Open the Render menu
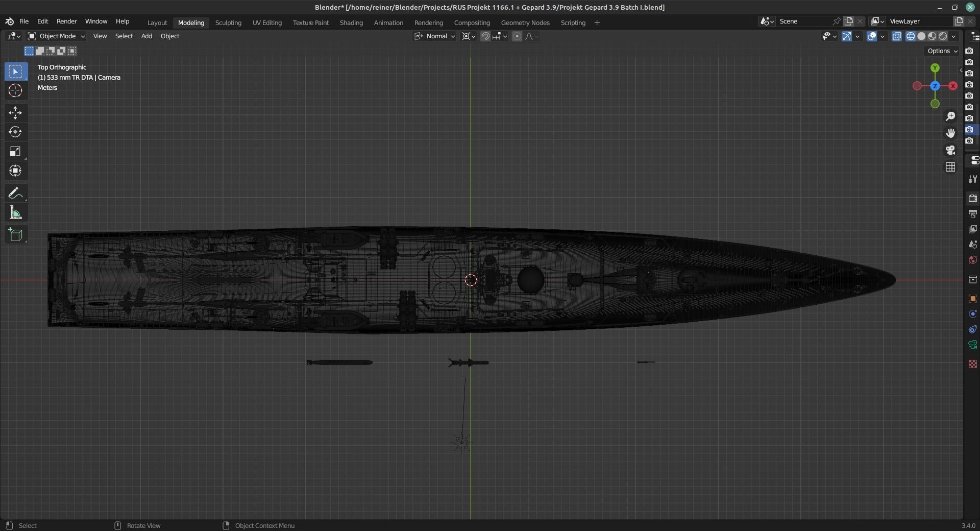Image resolution: width=980 pixels, height=531 pixels. (66, 21)
